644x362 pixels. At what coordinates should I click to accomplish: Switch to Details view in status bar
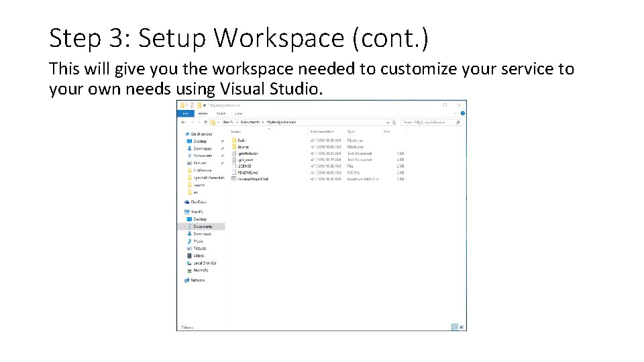(455, 327)
